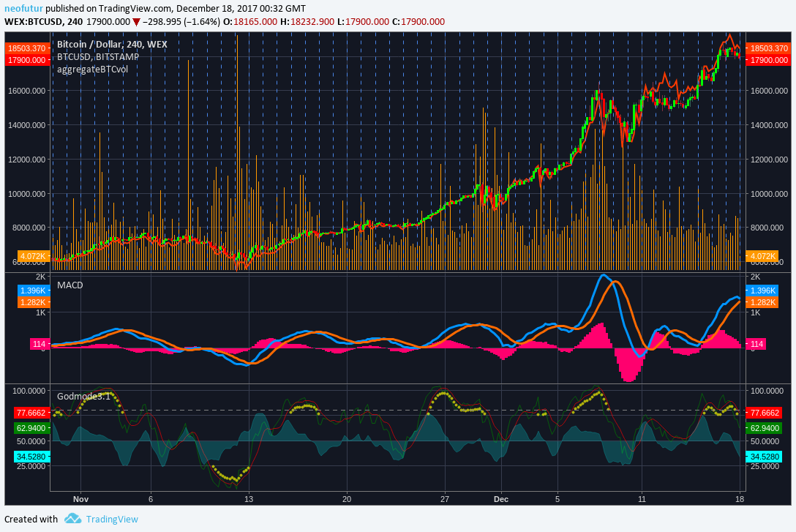Image resolution: width=796 pixels, height=532 pixels.
Task: Click the 5 date label on time axis
Action: click(557, 499)
